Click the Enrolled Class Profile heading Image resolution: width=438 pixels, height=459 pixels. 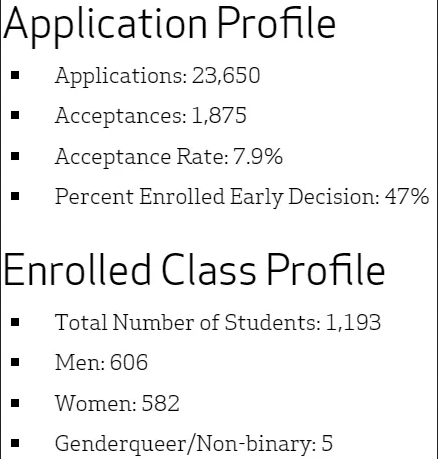tap(194, 271)
